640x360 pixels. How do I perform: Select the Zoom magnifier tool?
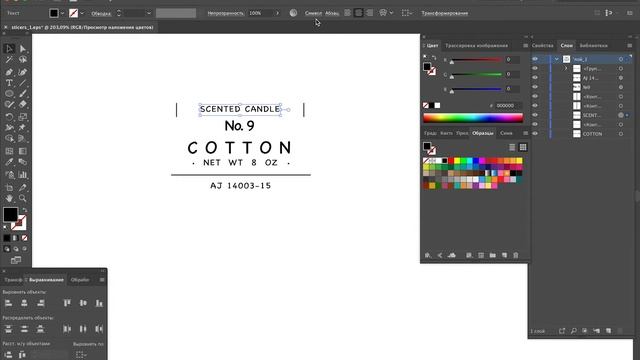(x=23, y=199)
